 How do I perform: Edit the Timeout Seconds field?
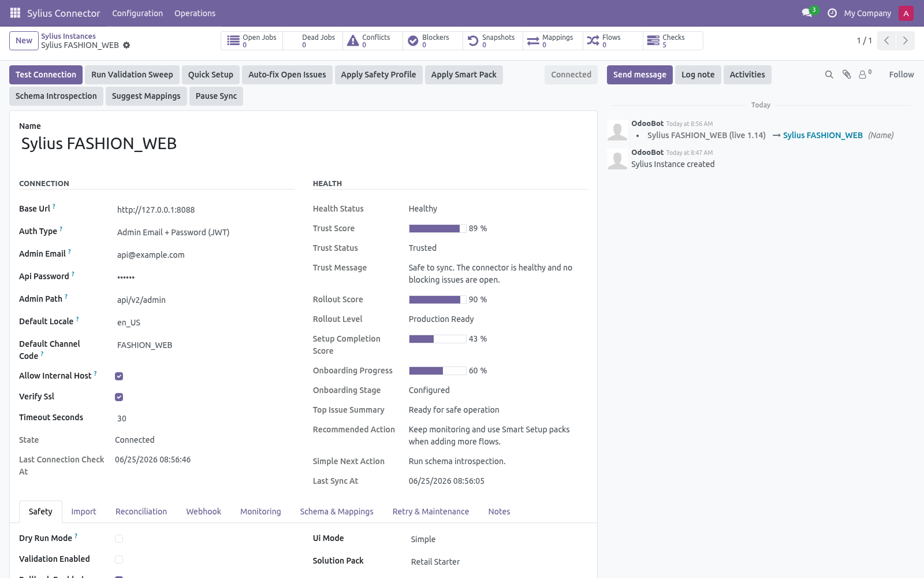(204, 418)
